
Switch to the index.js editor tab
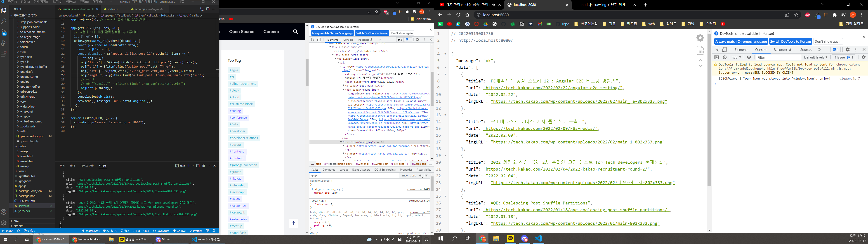tap(113, 9)
